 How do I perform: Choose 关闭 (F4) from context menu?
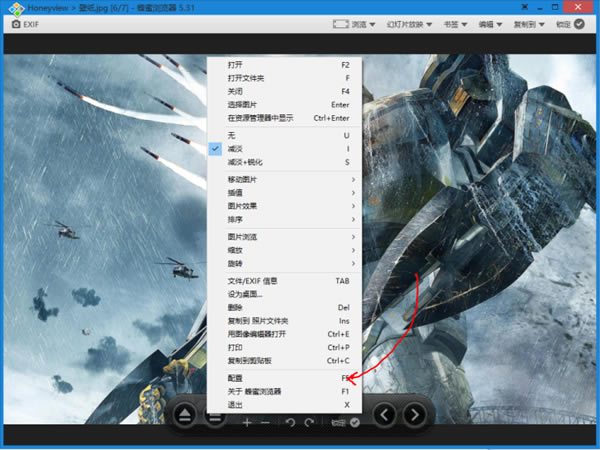[x=284, y=91]
